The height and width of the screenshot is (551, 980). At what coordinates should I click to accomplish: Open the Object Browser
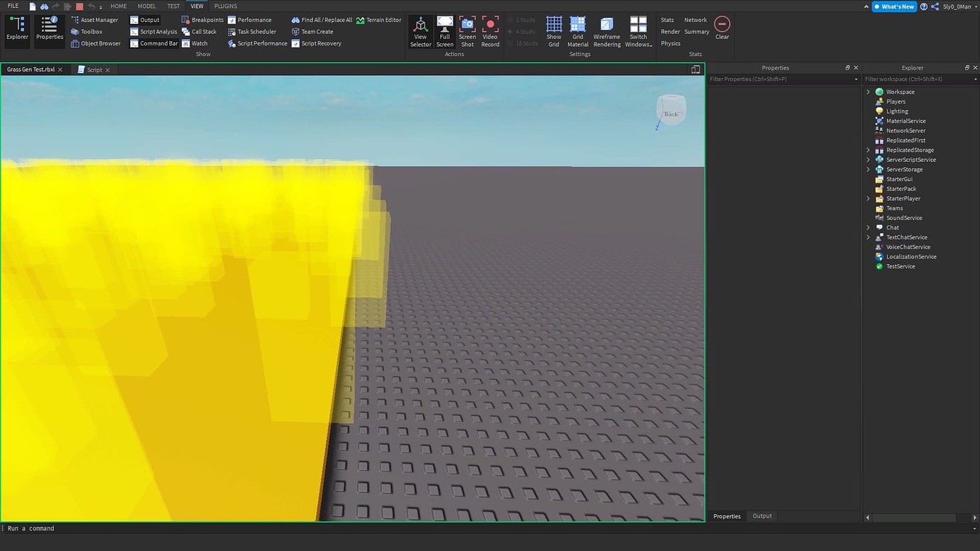(x=96, y=43)
